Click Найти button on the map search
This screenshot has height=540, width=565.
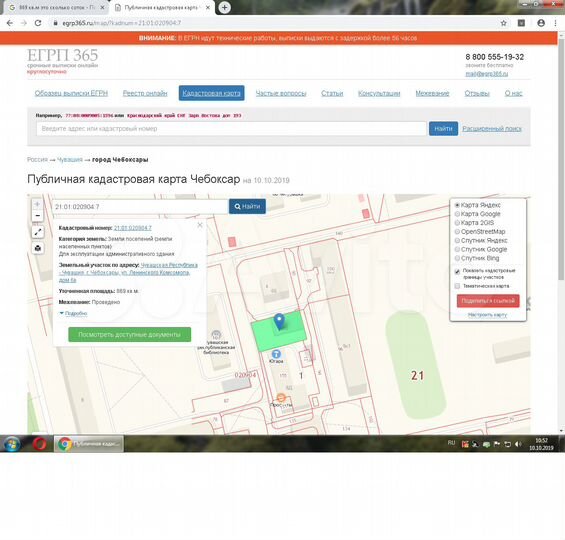pos(247,206)
